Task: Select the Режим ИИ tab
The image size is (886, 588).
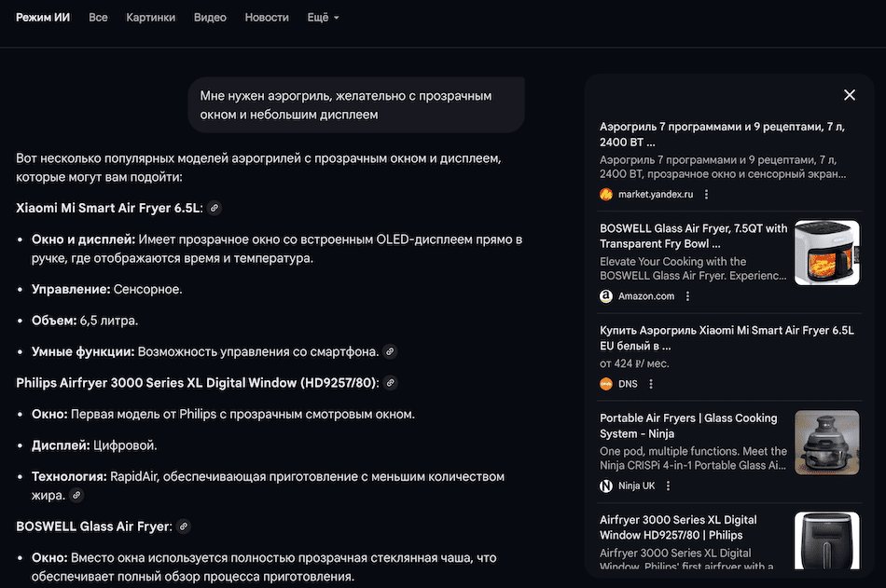Action: tap(43, 18)
